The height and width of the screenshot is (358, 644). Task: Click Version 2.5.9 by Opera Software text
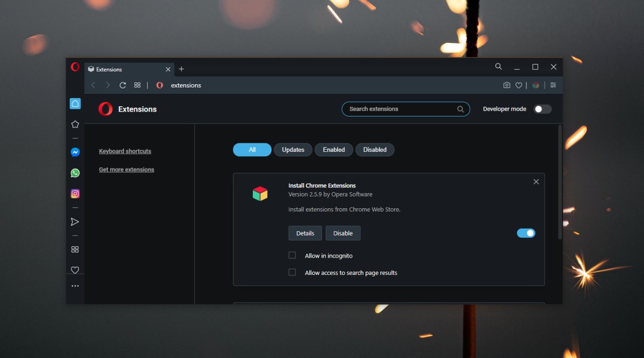330,194
